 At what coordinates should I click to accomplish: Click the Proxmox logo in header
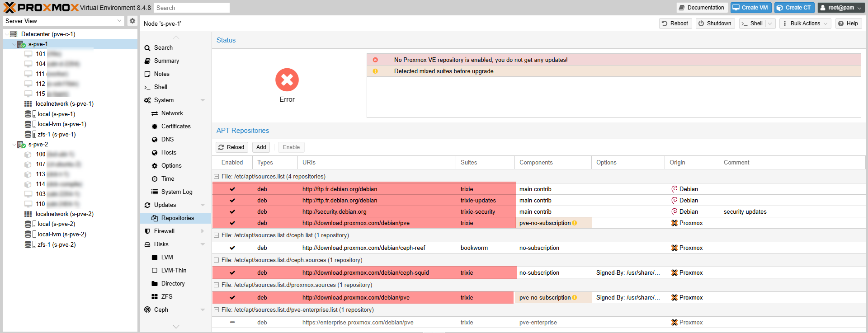(41, 8)
